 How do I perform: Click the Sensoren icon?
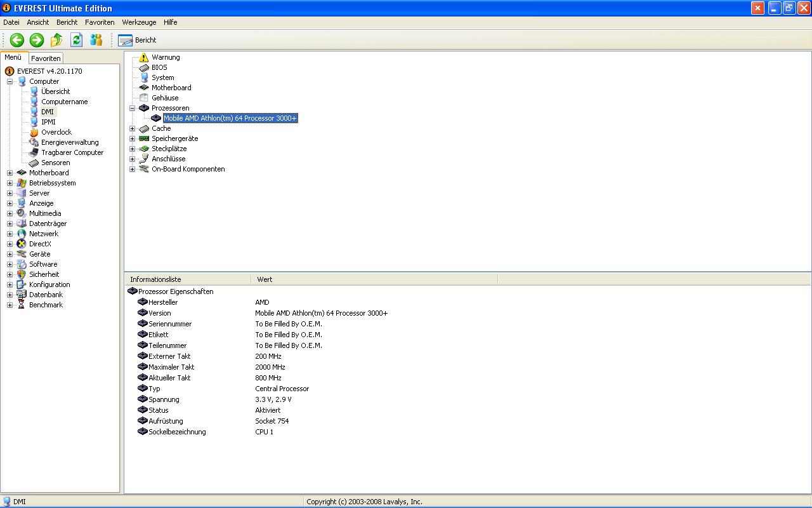click(34, 163)
